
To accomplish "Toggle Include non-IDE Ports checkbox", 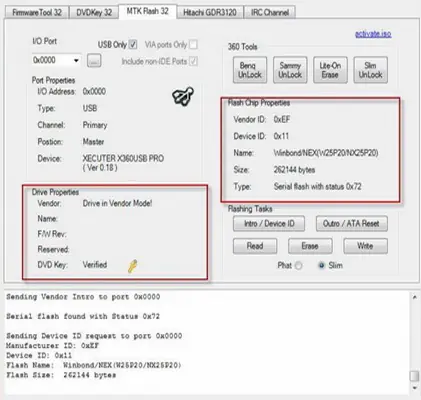I will click(x=193, y=61).
